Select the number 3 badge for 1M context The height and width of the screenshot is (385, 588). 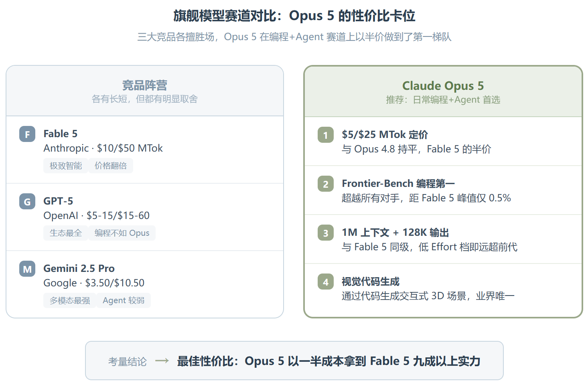pyautogui.click(x=326, y=233)
